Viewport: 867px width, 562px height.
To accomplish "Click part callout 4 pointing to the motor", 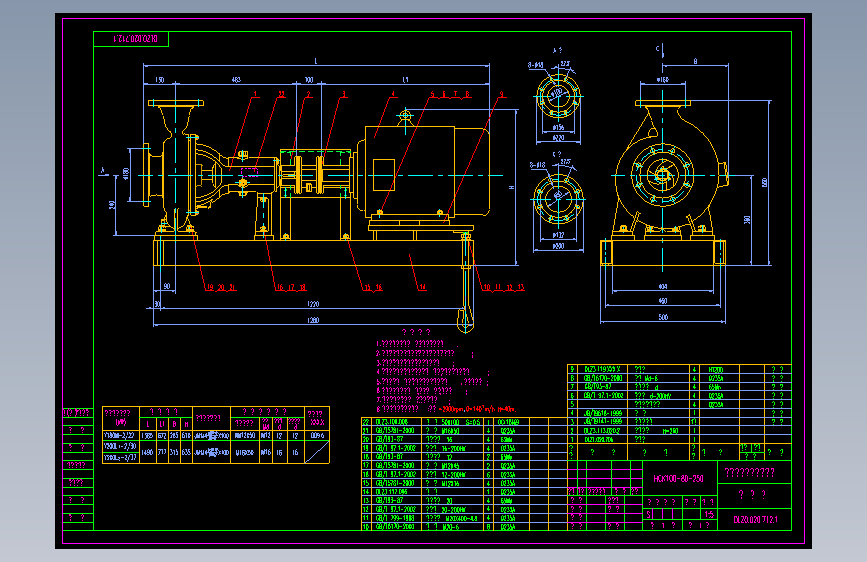I will click(x=394, y=95).
